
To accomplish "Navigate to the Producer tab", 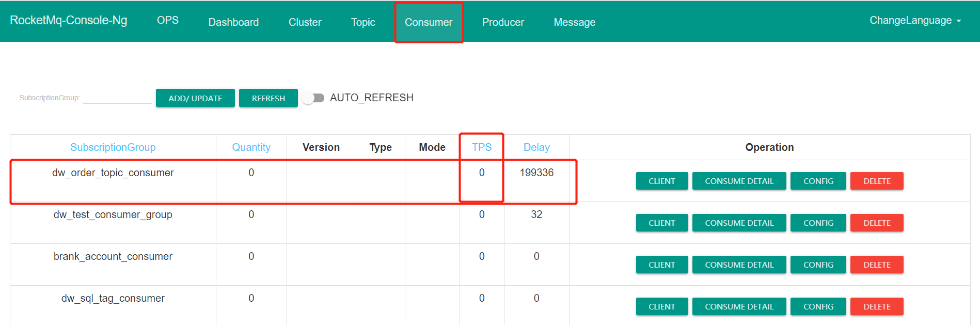I will [502, 22].
